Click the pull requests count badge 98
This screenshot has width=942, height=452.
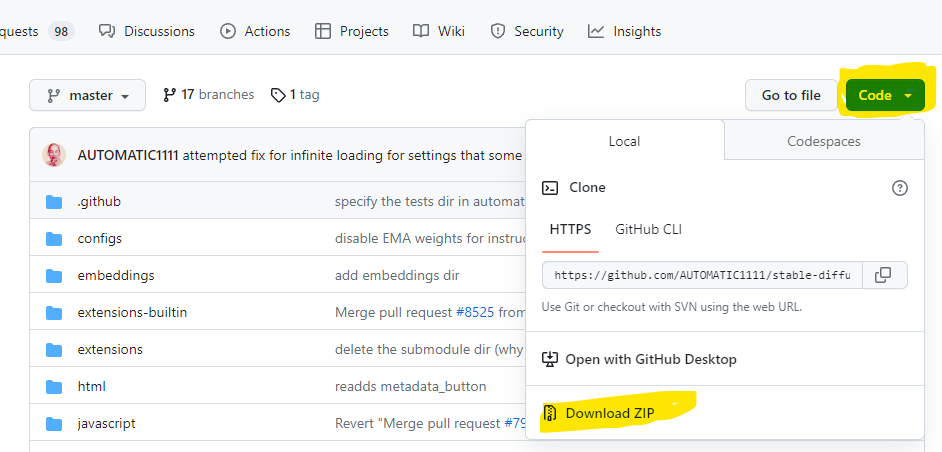coord(61,31)
